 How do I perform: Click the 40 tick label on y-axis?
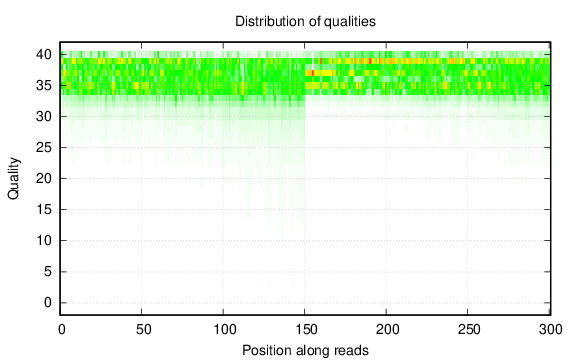click(x=44, y=55)
